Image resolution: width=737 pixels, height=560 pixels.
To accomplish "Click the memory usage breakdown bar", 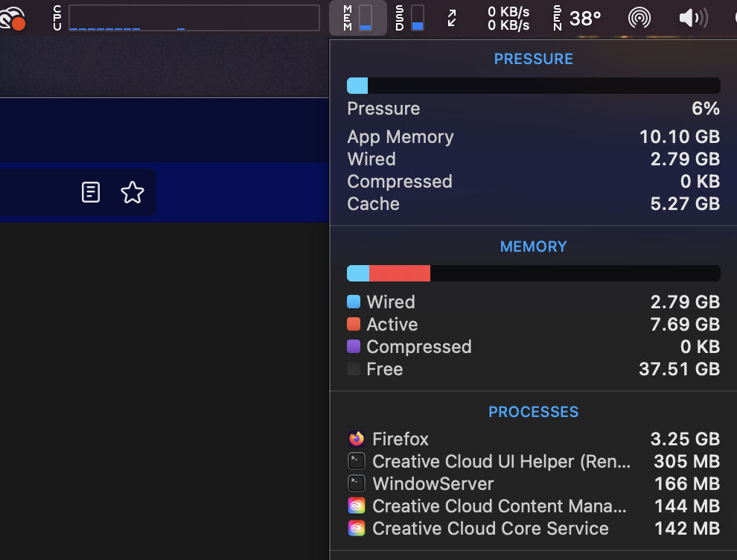I will pos(534,273).
